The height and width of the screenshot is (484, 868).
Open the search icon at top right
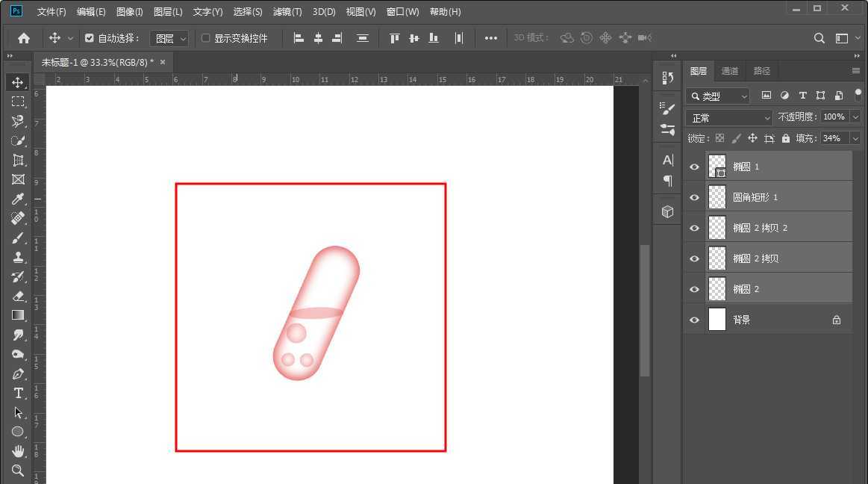(819, 38)
